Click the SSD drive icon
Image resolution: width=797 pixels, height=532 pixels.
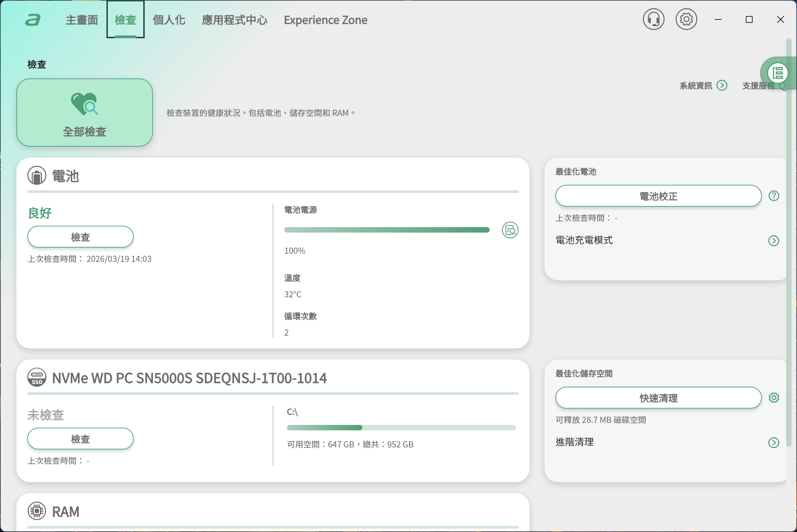pyautogui.click(x=37, y=377)
